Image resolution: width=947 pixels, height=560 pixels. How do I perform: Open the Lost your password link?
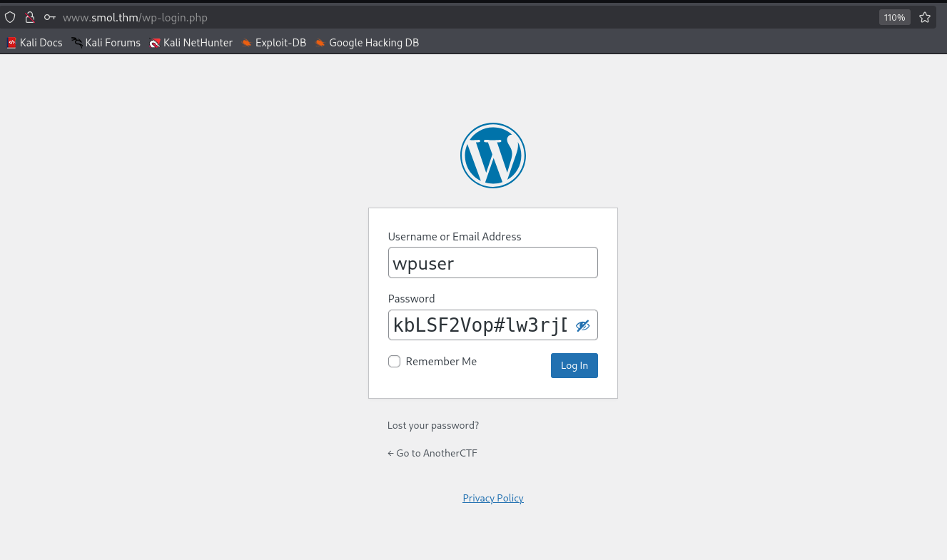[x=432, y=425]
